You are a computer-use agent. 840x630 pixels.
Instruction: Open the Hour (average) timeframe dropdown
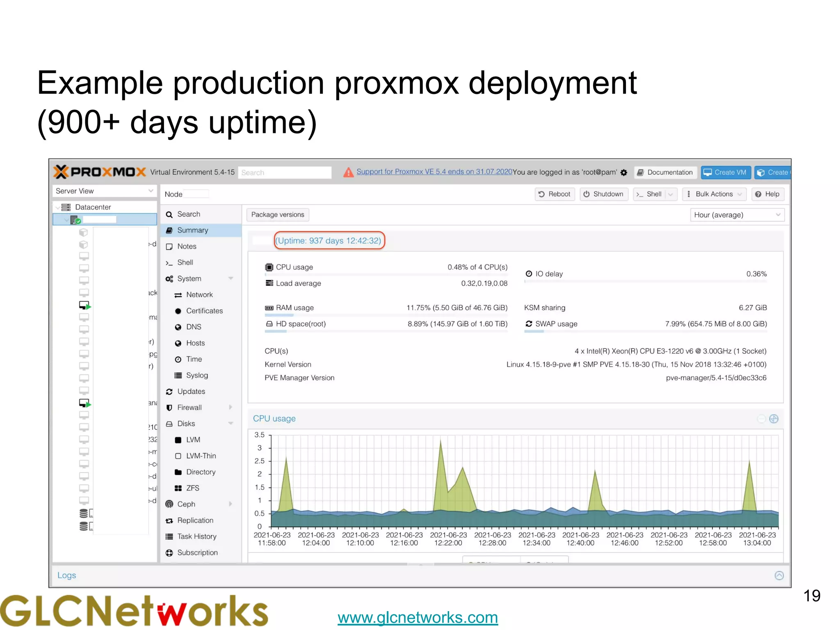[x=737, y=215]
